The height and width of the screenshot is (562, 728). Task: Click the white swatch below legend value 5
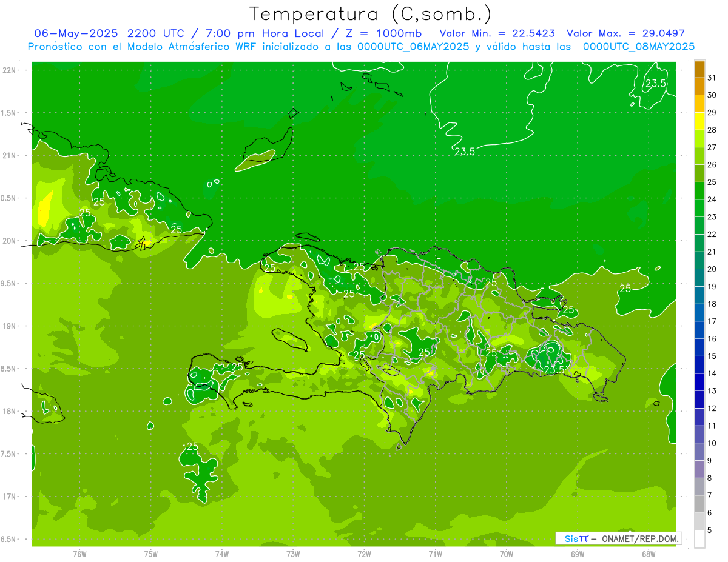(699, 538)
